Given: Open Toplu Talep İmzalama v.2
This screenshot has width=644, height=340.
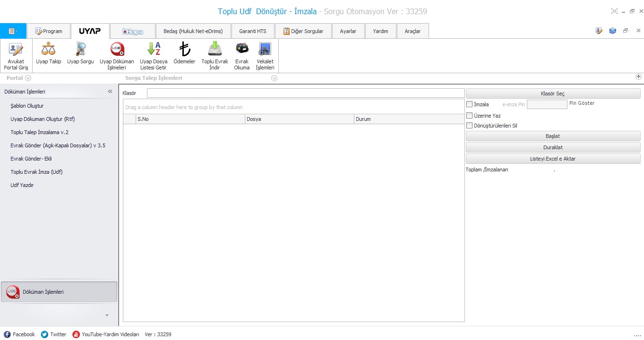Looking at the screenshot, I should pos(40,132).
